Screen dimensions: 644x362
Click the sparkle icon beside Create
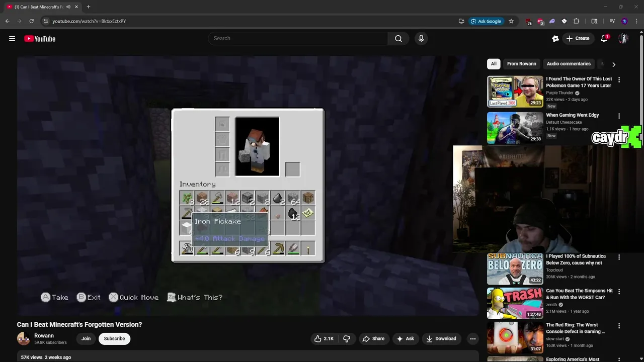[555, 39]
